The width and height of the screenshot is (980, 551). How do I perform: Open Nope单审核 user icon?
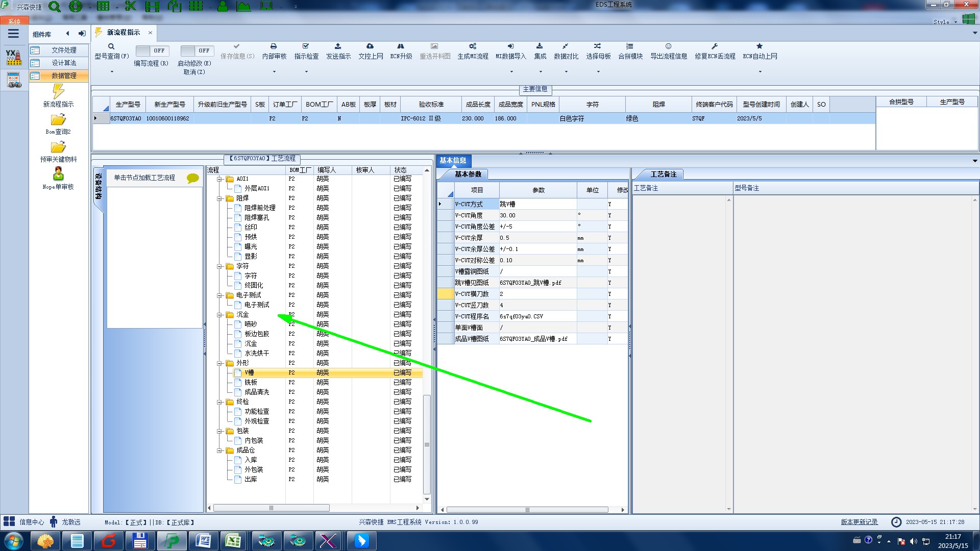point(58,174)
